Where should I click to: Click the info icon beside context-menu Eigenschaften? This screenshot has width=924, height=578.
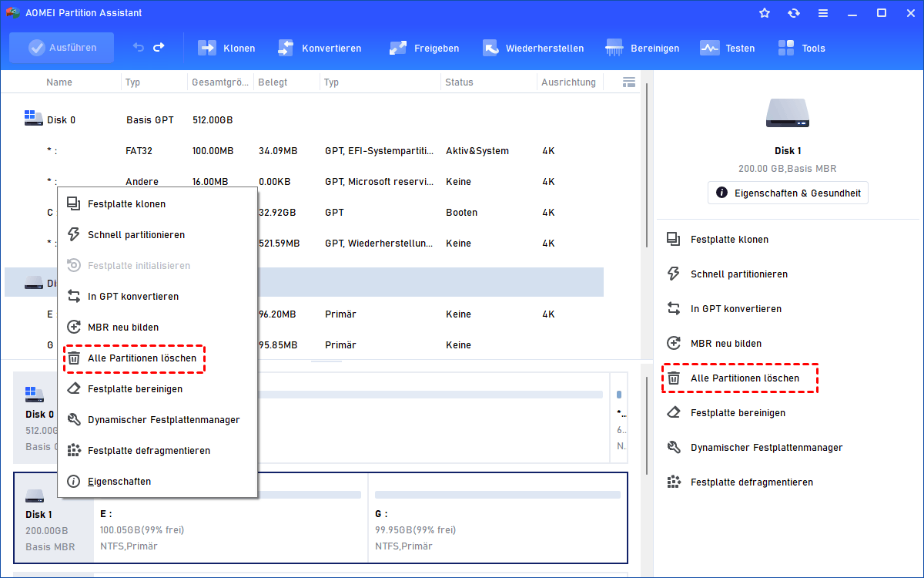tap(74, 482)
